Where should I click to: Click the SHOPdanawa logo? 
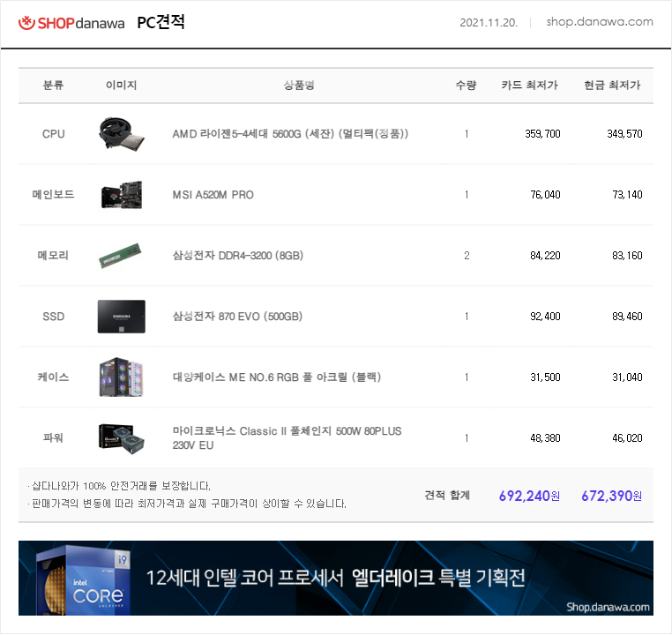tap(71, 23)
